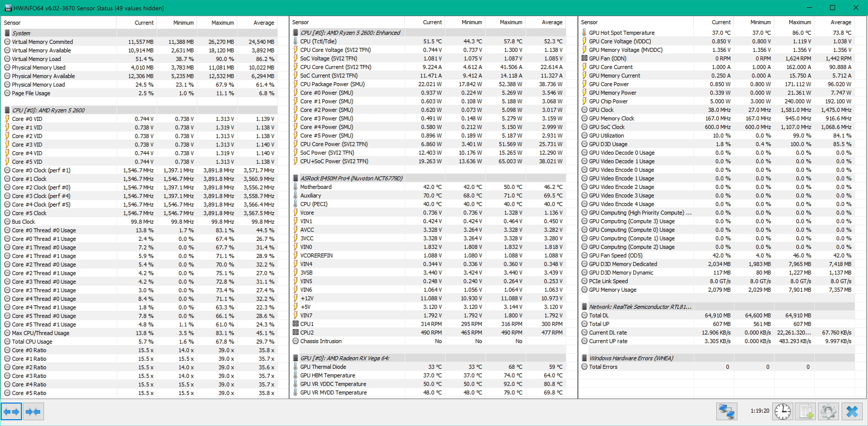Start logging with the sheet plus icon
Image resolution: width=868 pixels, height=426 pixels.
(805, 411)
